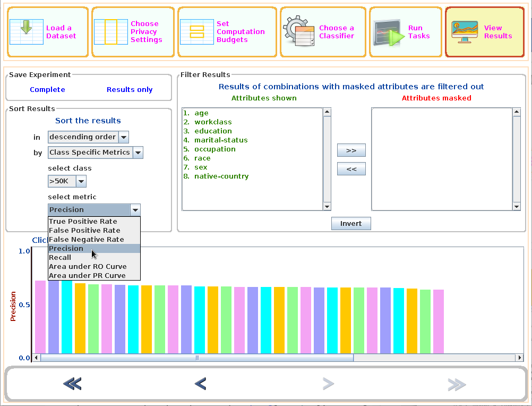Click the Complete save experiment link

tap(47, 90)
